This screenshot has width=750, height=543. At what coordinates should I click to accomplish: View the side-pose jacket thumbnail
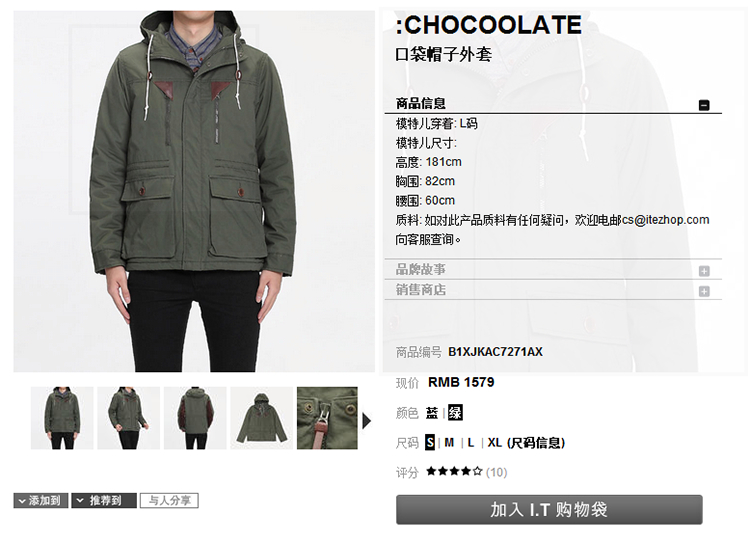(128, 418)
